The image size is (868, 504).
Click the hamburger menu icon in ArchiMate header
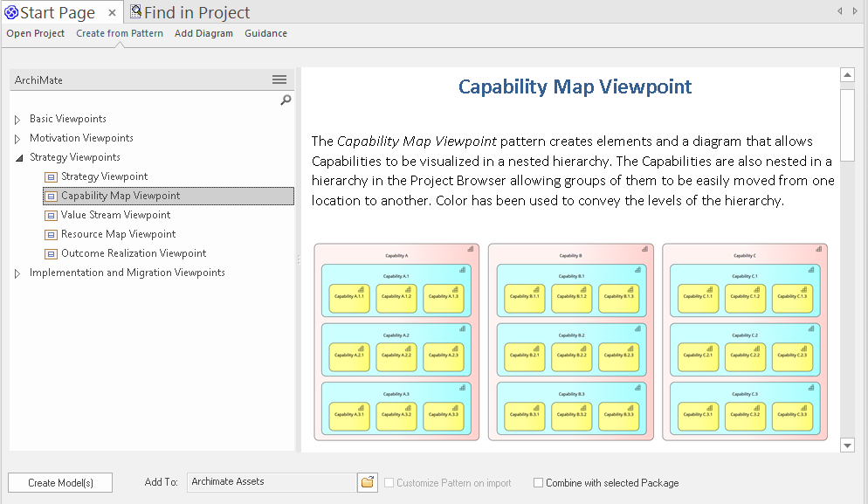279,79
